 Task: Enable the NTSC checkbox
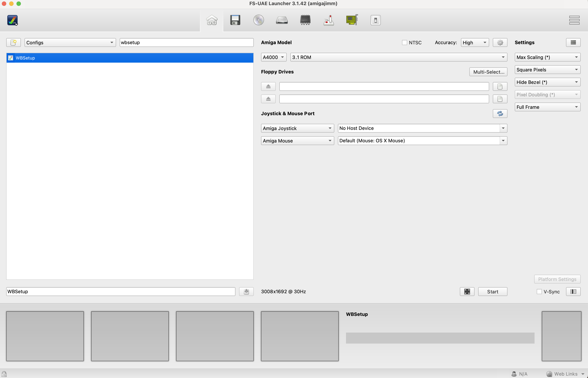404,43
